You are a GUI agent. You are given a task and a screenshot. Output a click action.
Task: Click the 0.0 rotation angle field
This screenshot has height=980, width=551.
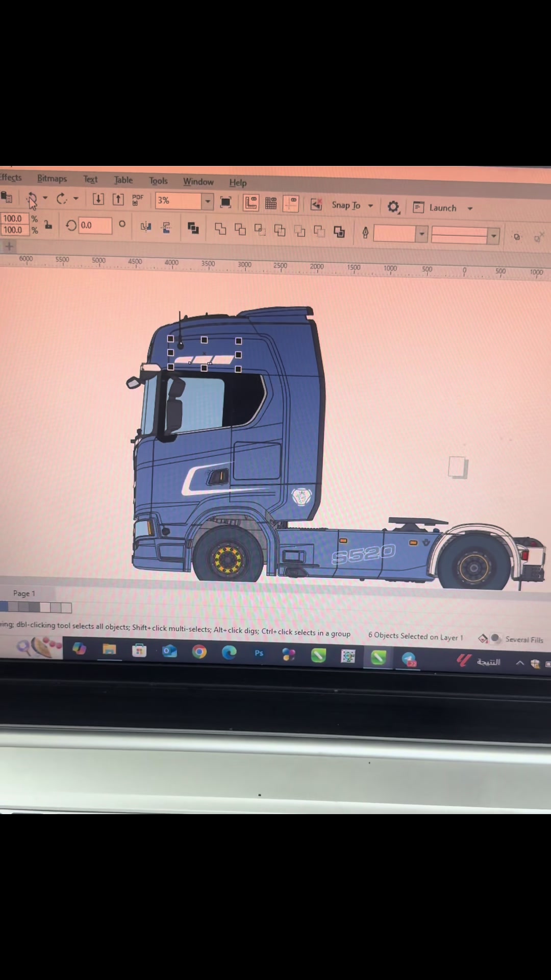click(95, 225)
